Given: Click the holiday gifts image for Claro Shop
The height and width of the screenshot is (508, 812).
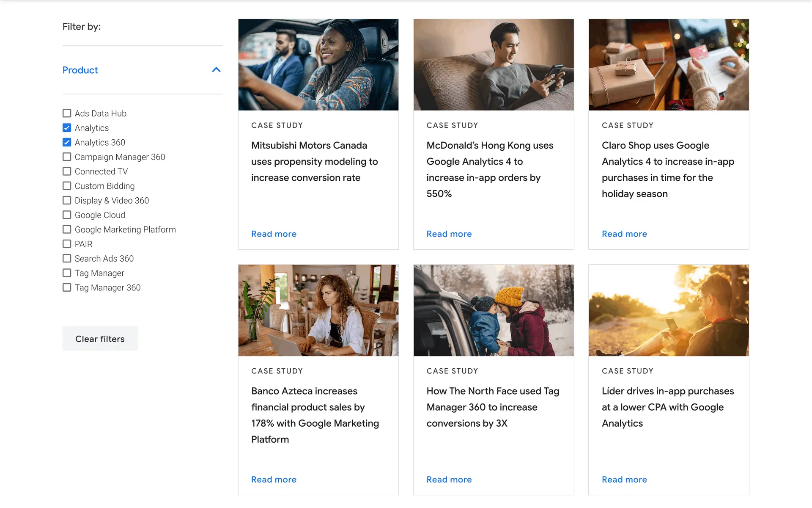Looking at the screenshot, I should 668,65.
